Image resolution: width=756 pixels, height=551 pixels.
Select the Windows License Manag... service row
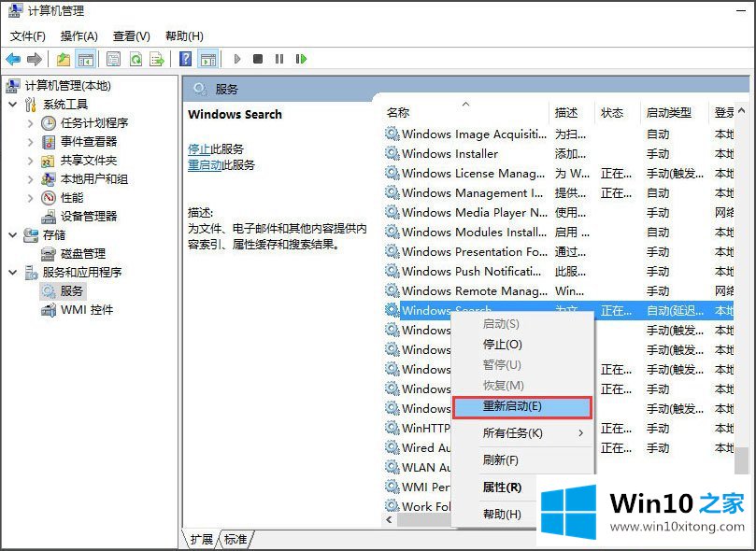[x=559, y=174]
